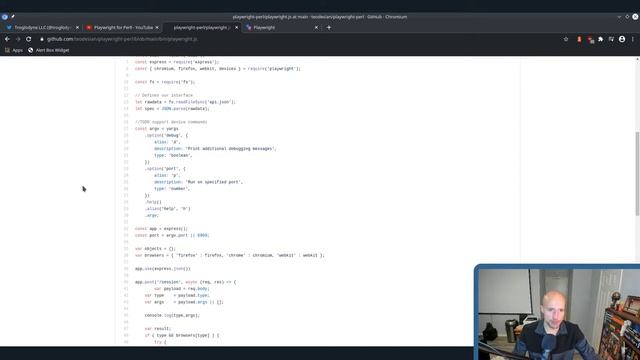Close the playwright-perl GitHub tab

pyautogui.click(x=236, y=27)
